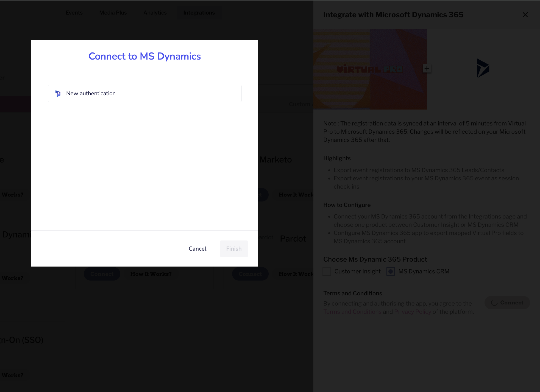Switch to the Media Plus tab

tap(113, 13)
